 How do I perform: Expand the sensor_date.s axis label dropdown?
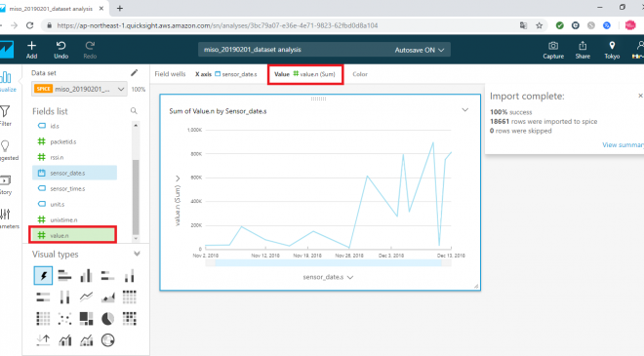pyautogui.click(x=328, y=277)
